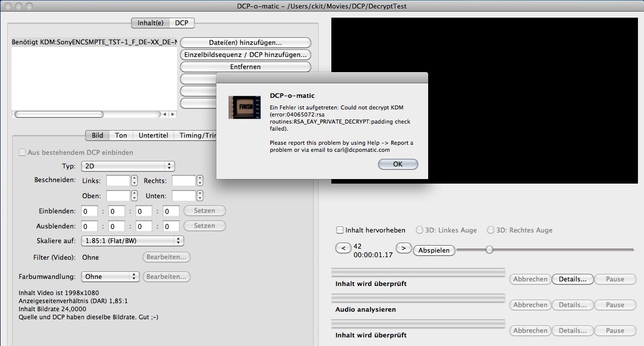Click OK to dismiss the error dialog
Screen dimensions: 644x346
(398, 164)
